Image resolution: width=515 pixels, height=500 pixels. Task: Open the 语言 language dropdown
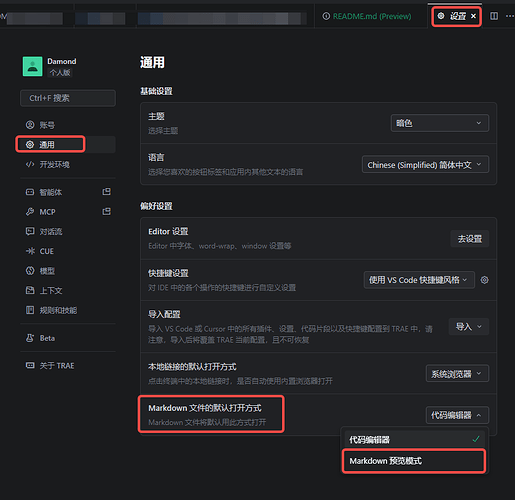(x=425, y=165)
